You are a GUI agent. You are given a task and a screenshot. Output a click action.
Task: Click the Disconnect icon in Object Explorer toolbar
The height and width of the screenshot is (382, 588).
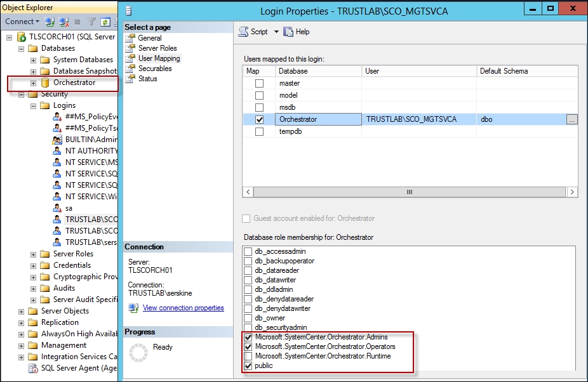point(63,22)
